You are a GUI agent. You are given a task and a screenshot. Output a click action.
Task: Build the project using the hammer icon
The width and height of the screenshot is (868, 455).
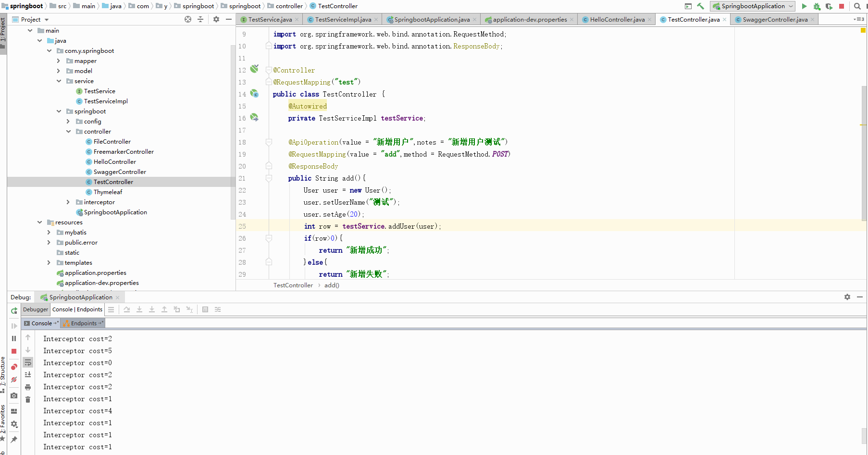coord(700,6)
